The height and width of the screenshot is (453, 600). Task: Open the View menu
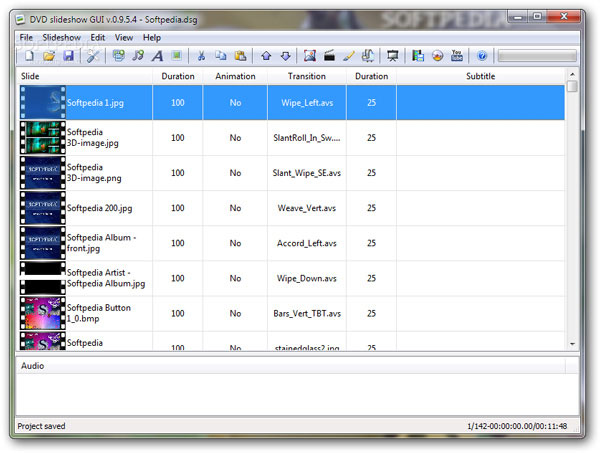[x=124, y=37]
